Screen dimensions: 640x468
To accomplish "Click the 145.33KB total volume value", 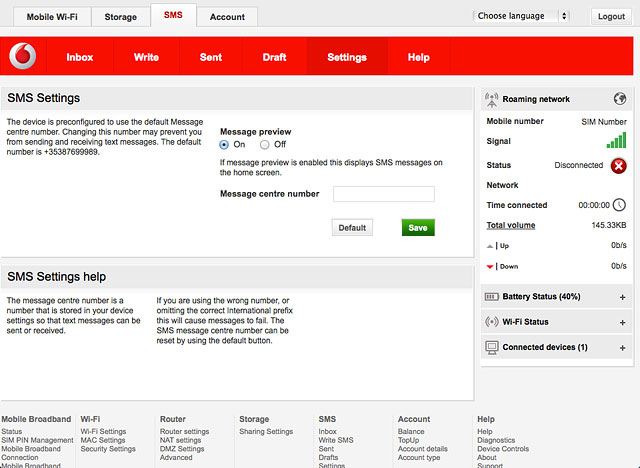I will 609,225.
